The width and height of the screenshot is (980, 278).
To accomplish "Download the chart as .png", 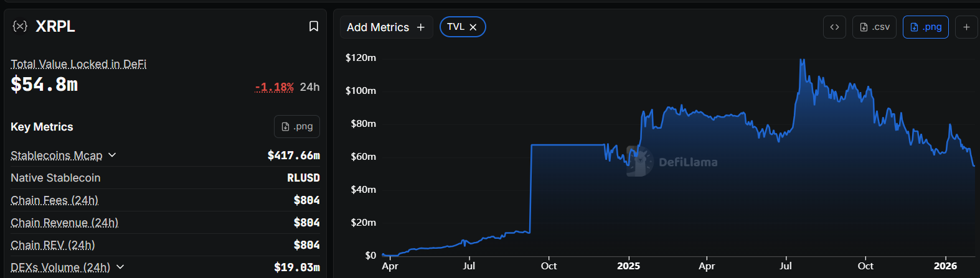I will [925, 27].
